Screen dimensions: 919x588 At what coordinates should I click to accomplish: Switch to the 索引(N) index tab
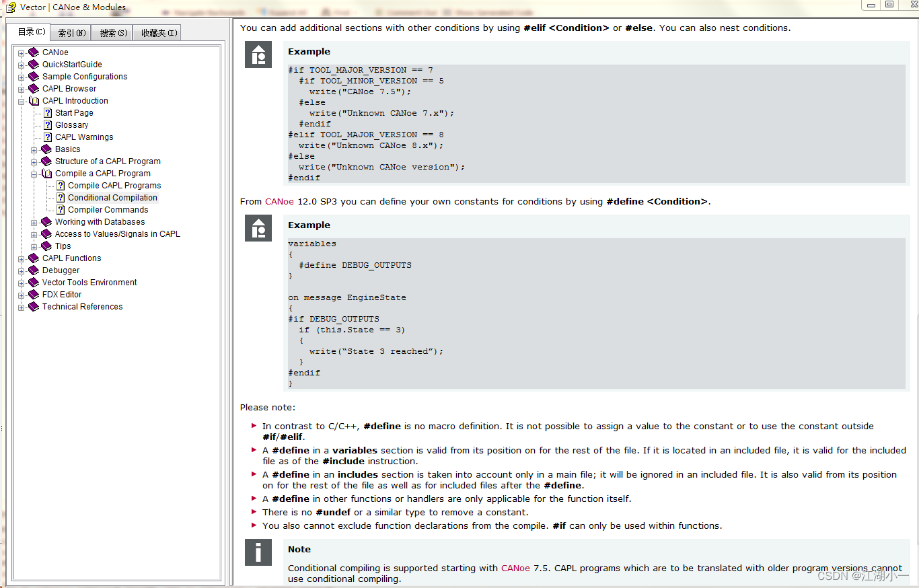point(71,33)
